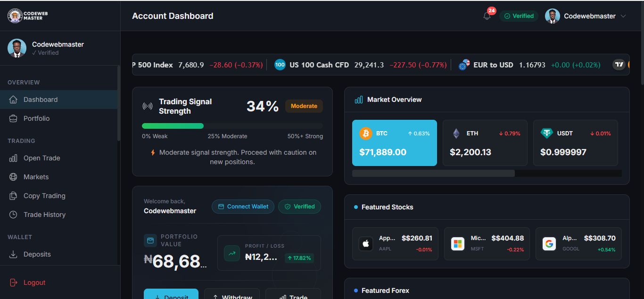Open the Microsoft MSFT stock card
The height and width of the screenshot is (299, 644).
point(487,244)
